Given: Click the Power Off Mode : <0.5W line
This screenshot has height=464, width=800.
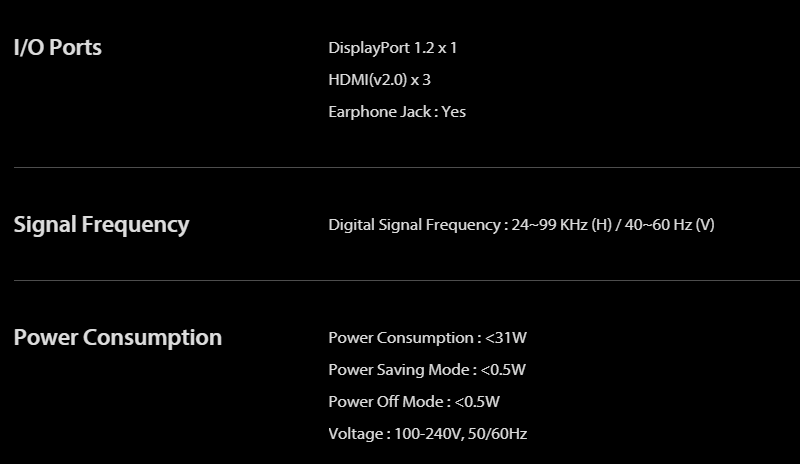Looking at the screenshot, I should [414, 402].
